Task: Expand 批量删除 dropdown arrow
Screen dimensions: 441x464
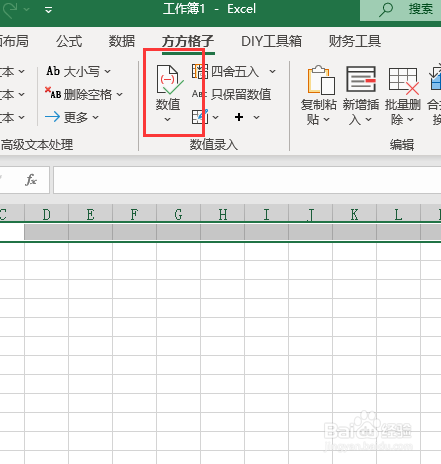Action: [410, 119]
